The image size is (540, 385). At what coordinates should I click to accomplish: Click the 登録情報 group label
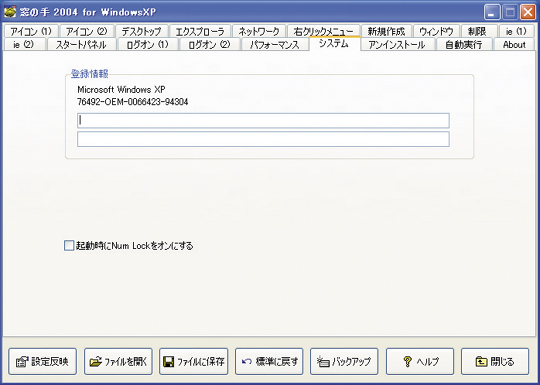[90, 74]
